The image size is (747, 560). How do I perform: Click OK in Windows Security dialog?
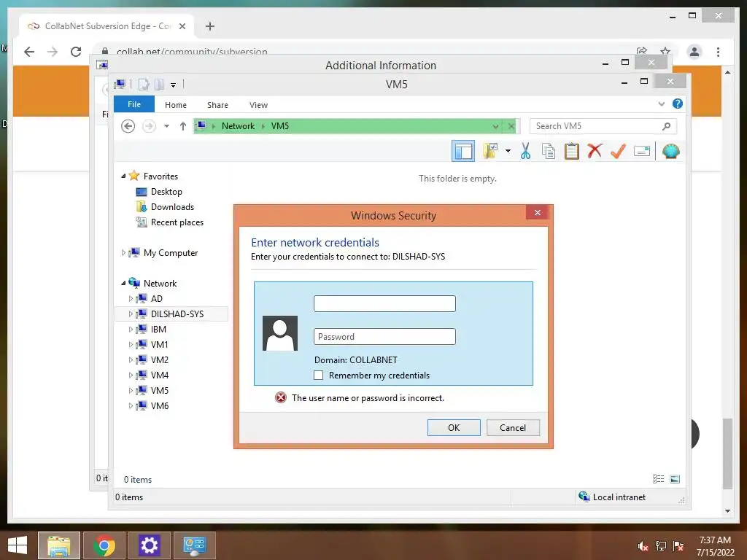[454, 427]
